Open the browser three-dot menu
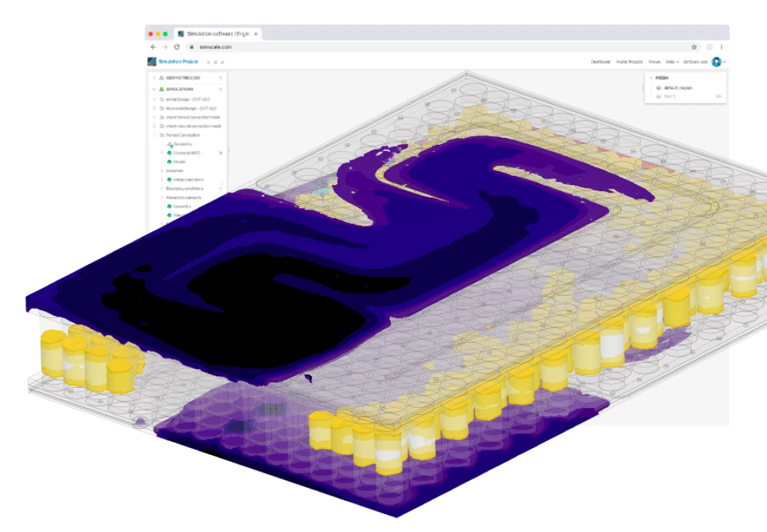 pos(721,47)
